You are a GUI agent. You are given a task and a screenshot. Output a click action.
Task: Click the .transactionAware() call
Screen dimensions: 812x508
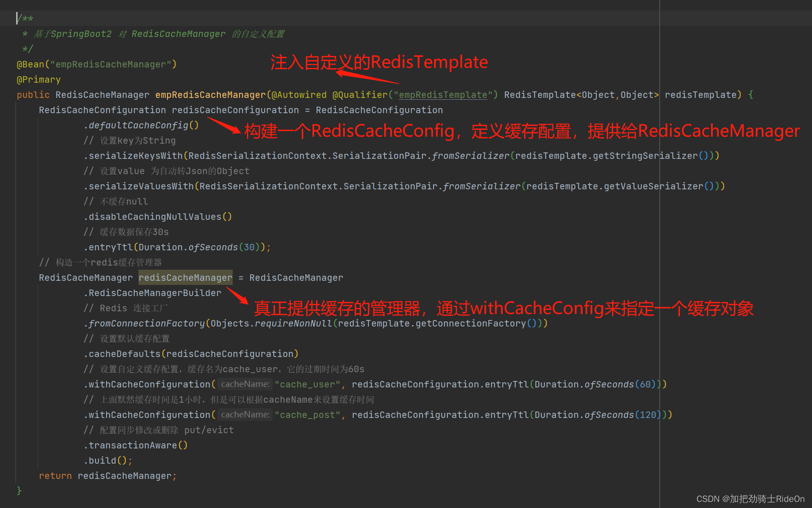pyautogui.click(x=136, y=445)
